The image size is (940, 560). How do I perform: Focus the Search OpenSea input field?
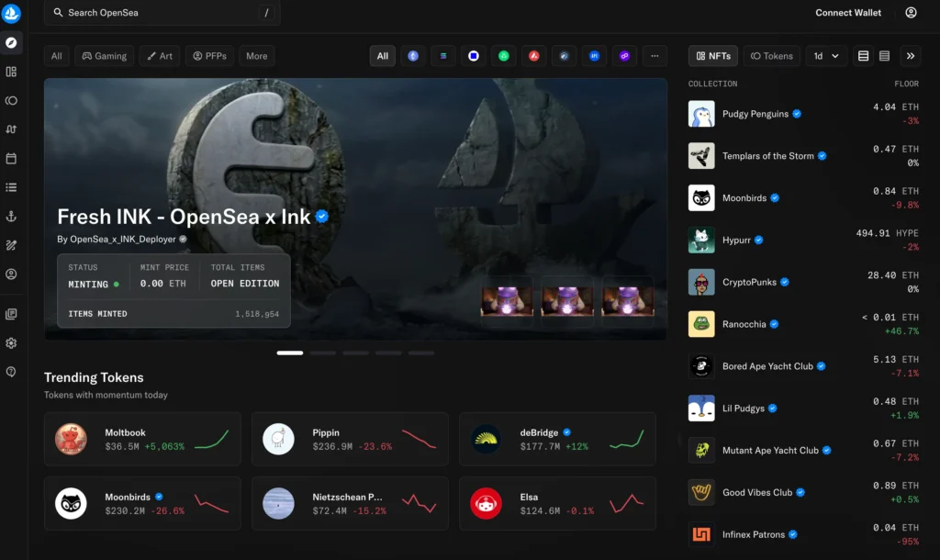[x=162, y=13]
